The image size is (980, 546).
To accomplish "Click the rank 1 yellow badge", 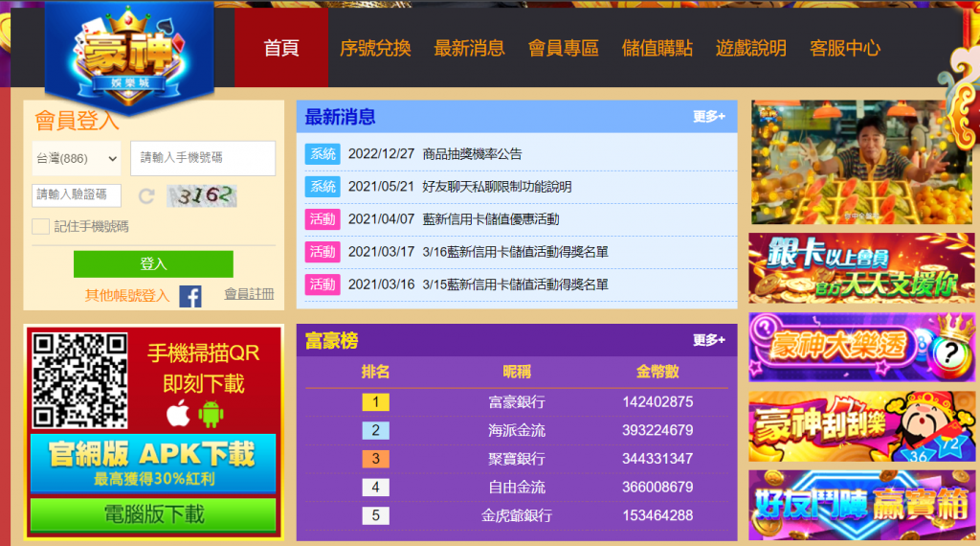I will 375,401.
